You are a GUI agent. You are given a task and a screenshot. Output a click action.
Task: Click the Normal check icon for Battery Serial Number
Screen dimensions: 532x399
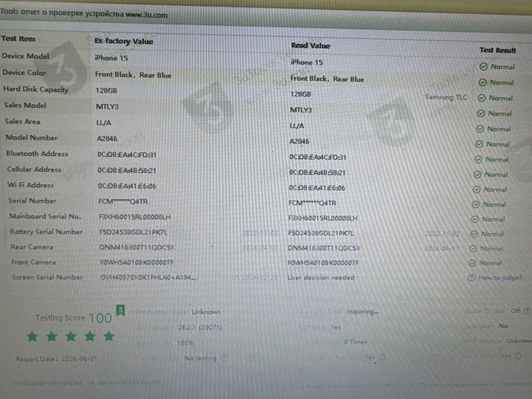pos(474,233)
